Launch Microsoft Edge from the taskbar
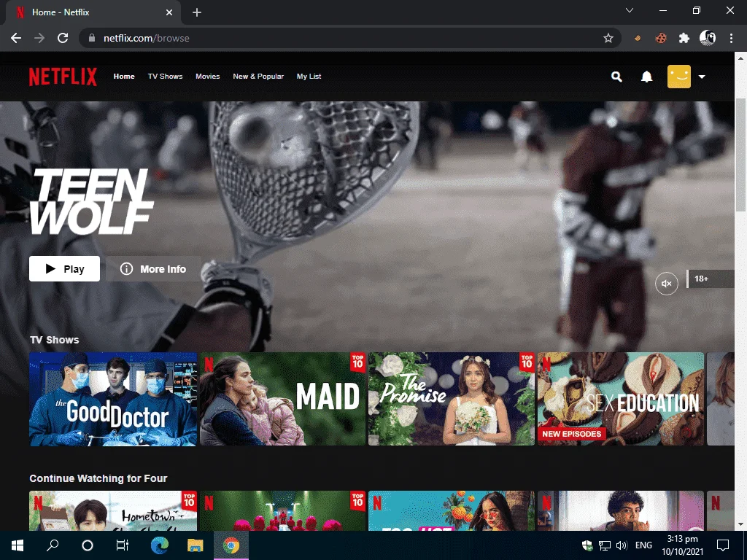Viewport: 747px width, 560px height. 160,545
